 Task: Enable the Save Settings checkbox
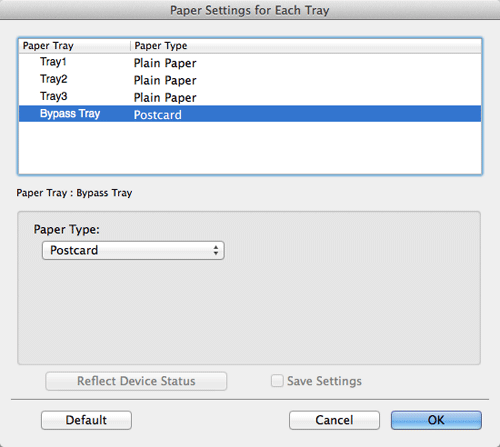[277, 381]
